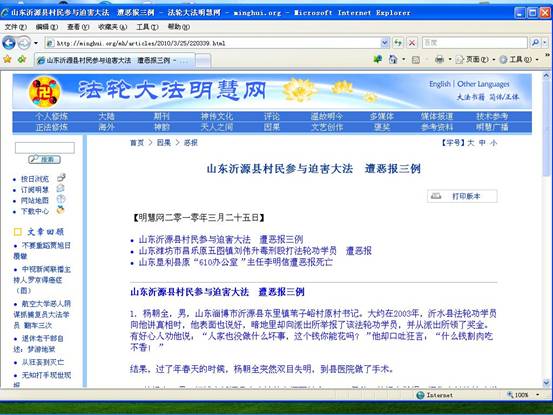
Task: Click the Internet zone globe icon
Action: pyautogui.click(x=420, y=395)
